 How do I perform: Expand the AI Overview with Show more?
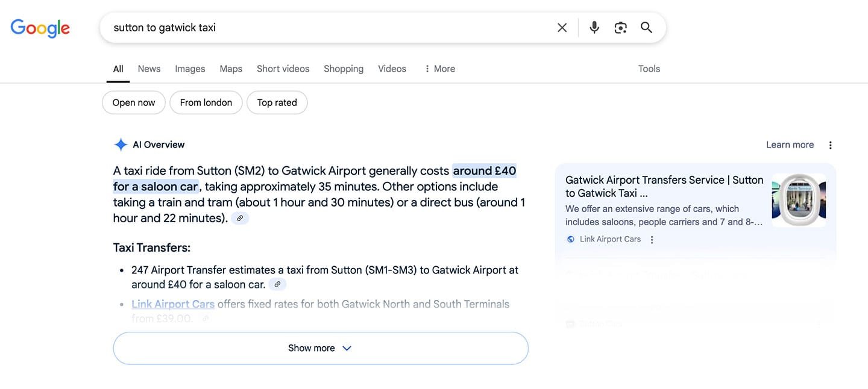pos(321,348)
